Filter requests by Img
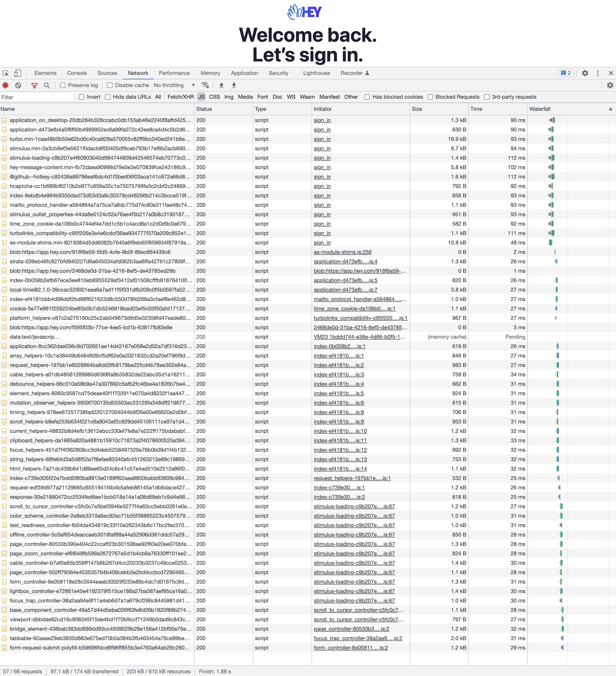The image size is (616, 676). click(229, 97)
